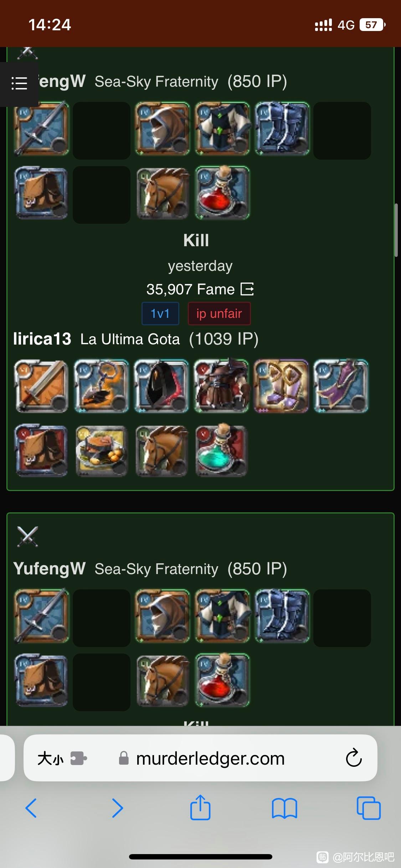The width and height of the screenshot is (401, 868).
Task: Open Safari share sheet
Action: click(200, 807)
